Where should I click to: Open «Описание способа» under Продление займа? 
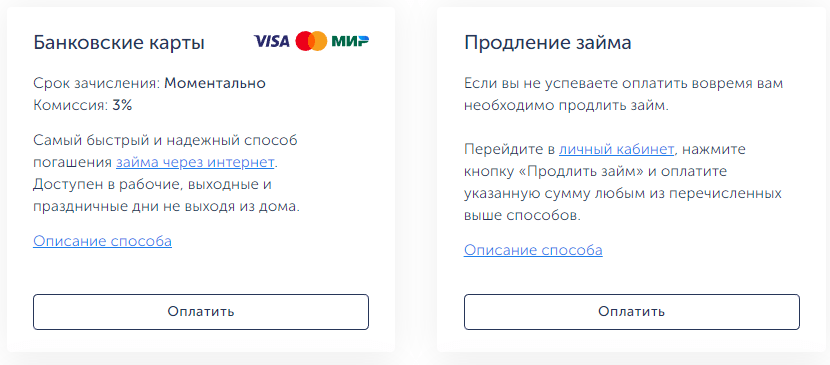533,250
